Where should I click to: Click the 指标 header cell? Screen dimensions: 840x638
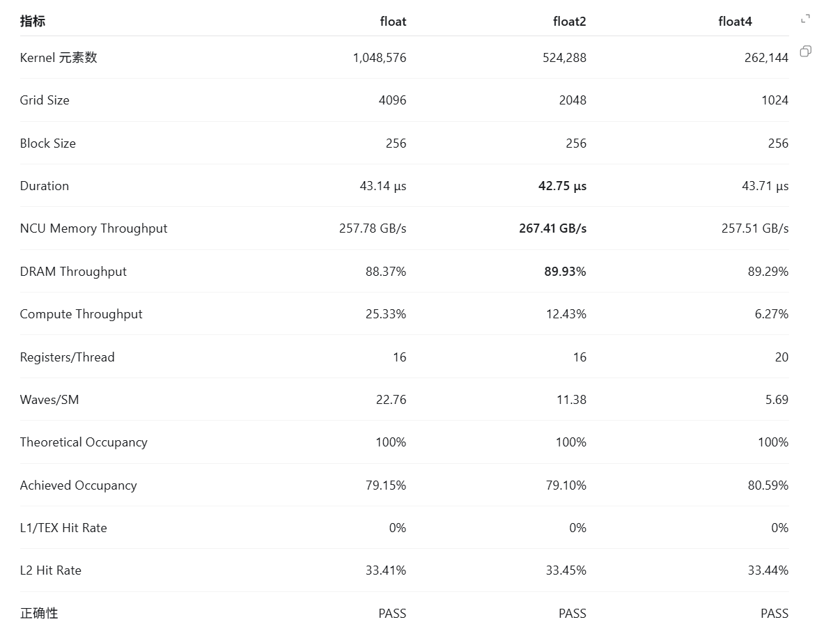(33, 22)
